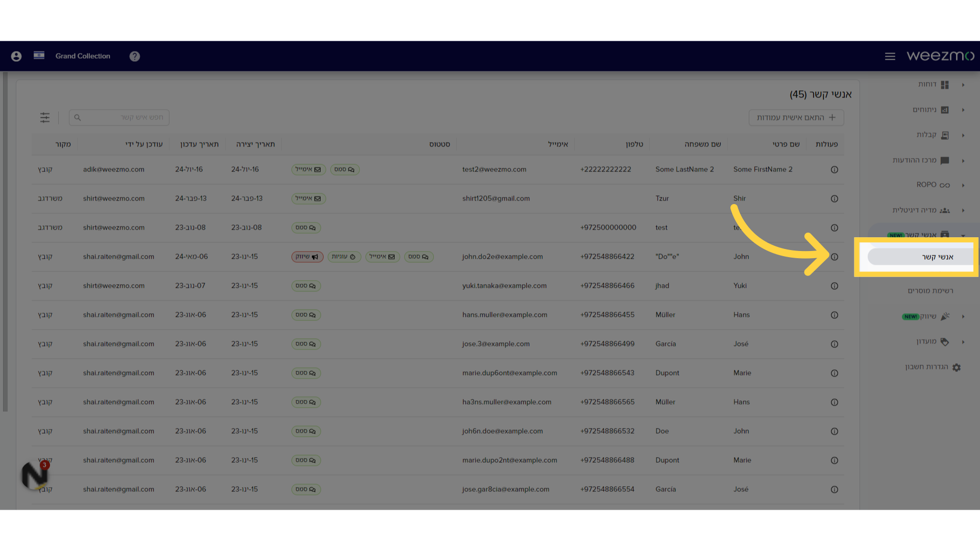Viewport: 980px width, 551px height.
Task: Click email test2@weezmo.com
Action: point(494,169)
